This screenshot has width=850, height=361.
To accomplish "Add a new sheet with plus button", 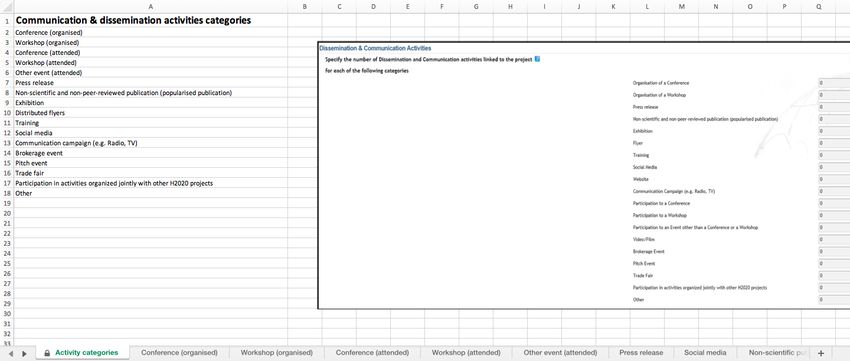I will coord(821,353).
